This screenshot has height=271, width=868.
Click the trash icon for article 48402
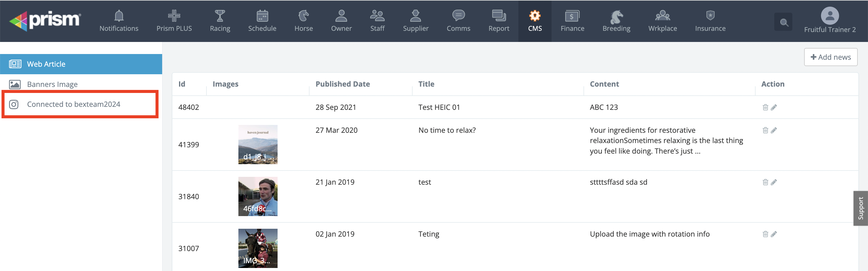[x=765, y=107]
